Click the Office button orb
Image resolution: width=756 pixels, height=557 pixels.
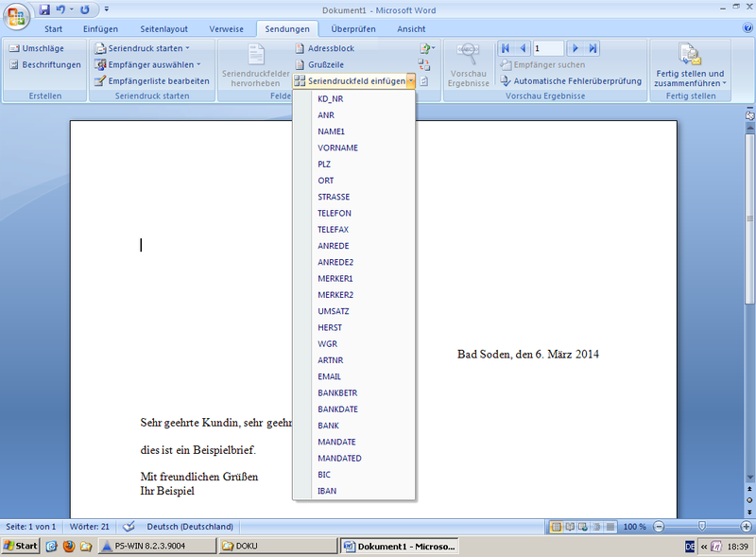point(16,16)
